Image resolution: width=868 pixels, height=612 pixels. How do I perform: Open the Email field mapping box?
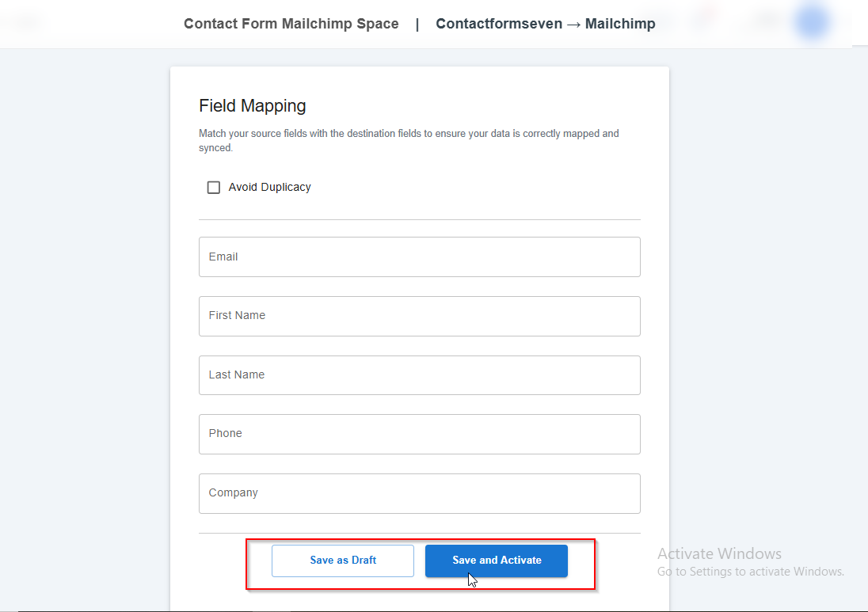click(x=419, y=257)
